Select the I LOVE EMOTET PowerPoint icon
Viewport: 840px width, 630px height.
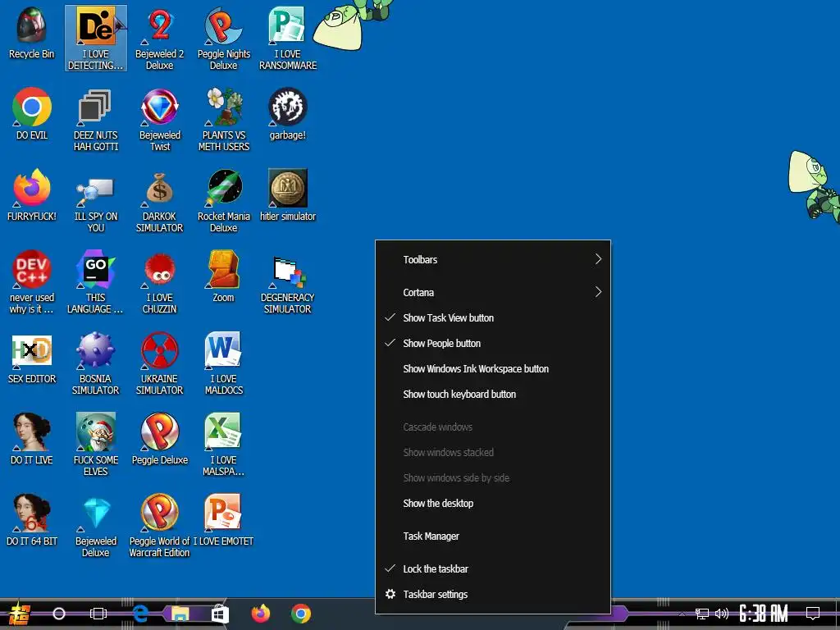[223, 520]
